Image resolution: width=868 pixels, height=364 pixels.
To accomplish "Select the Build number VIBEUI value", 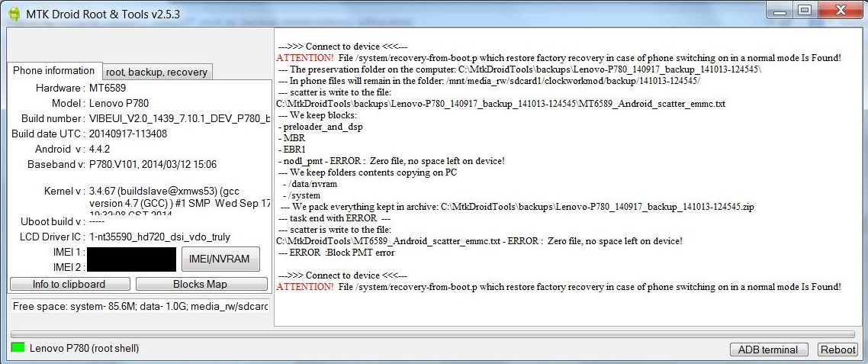I will click(179, 118).
